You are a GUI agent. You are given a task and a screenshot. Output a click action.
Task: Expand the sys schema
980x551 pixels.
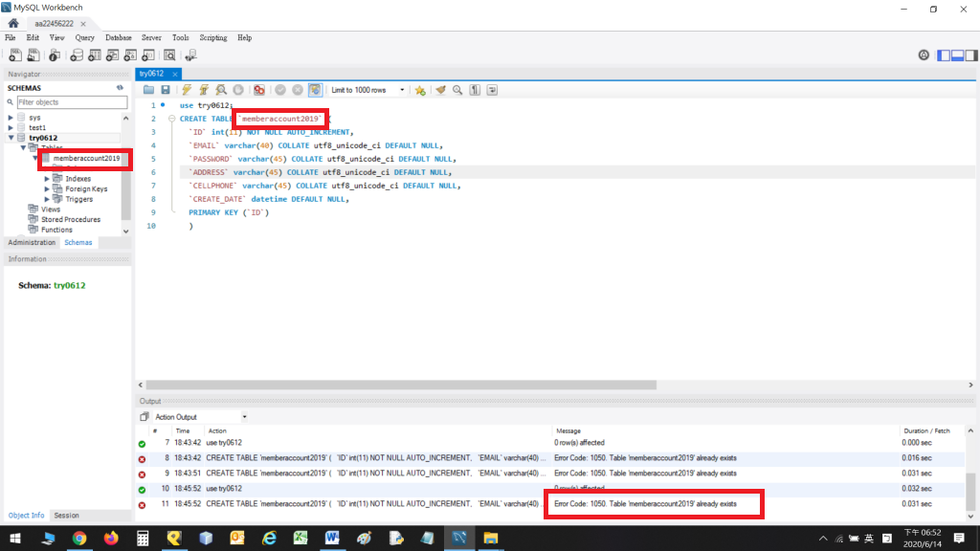11,118
